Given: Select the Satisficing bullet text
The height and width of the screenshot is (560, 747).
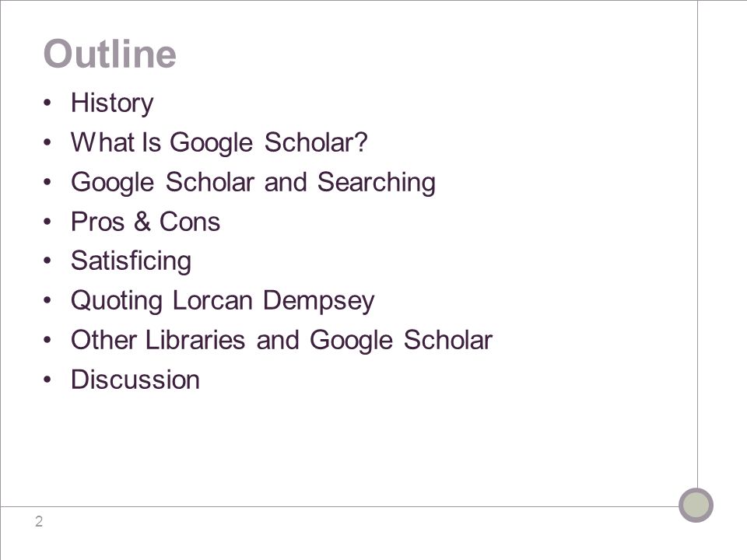Looking at the screenshot, I should [x=131, y=261].
